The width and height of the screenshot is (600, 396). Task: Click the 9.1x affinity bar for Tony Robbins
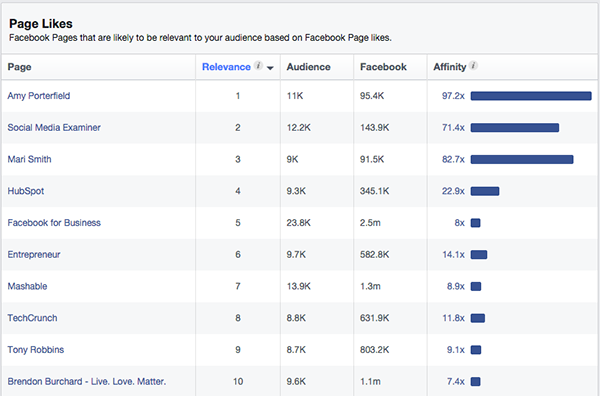(476, 350)
